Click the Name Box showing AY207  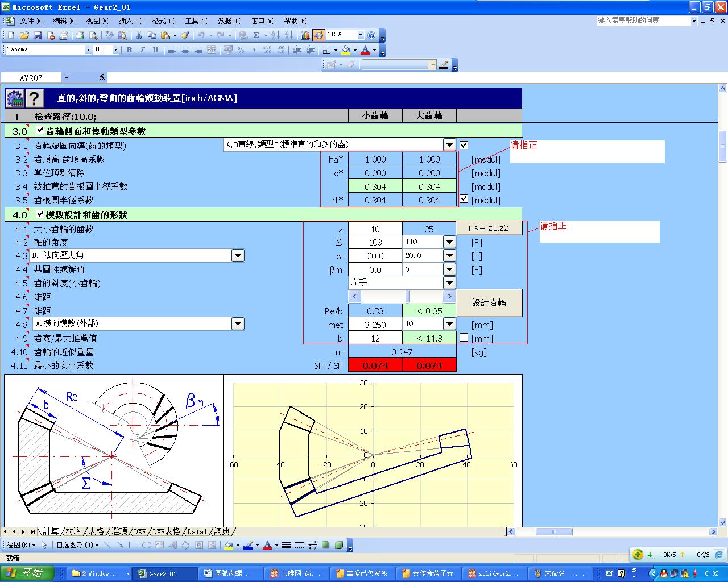[x=31, y=78]
